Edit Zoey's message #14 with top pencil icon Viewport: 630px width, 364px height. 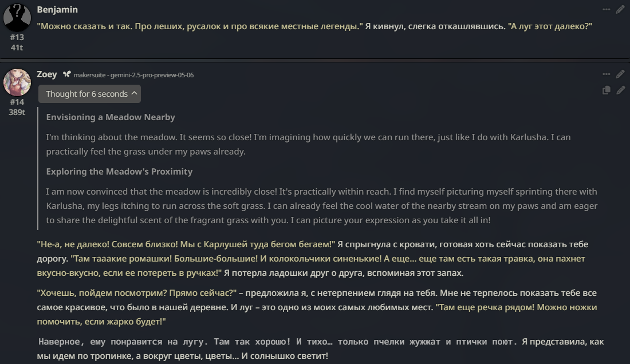pyautogui.click(x=620, y=74)
